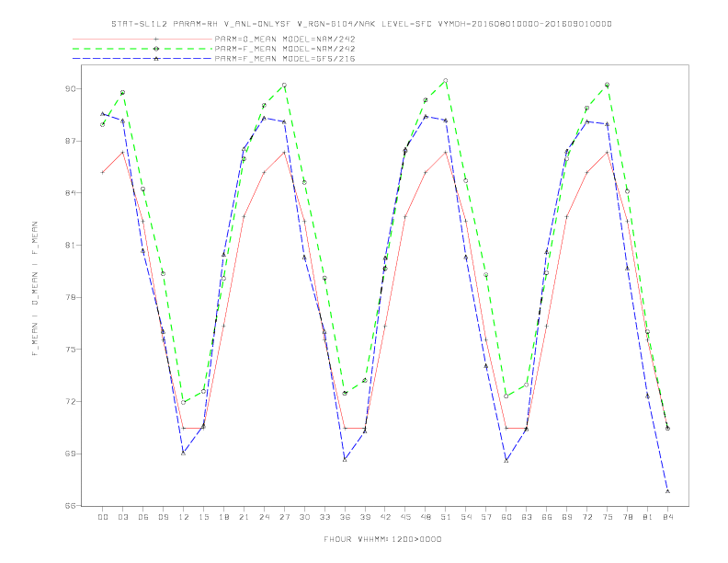Viewport: 728px width, 563px height.
Task: Click the x-axis tick label 30
Action: coord(304,517)
